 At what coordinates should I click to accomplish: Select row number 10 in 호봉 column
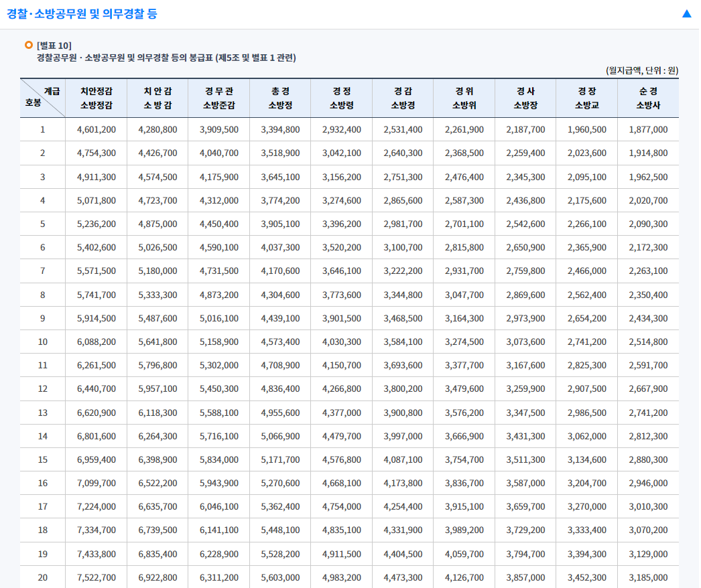coord(43,342)
